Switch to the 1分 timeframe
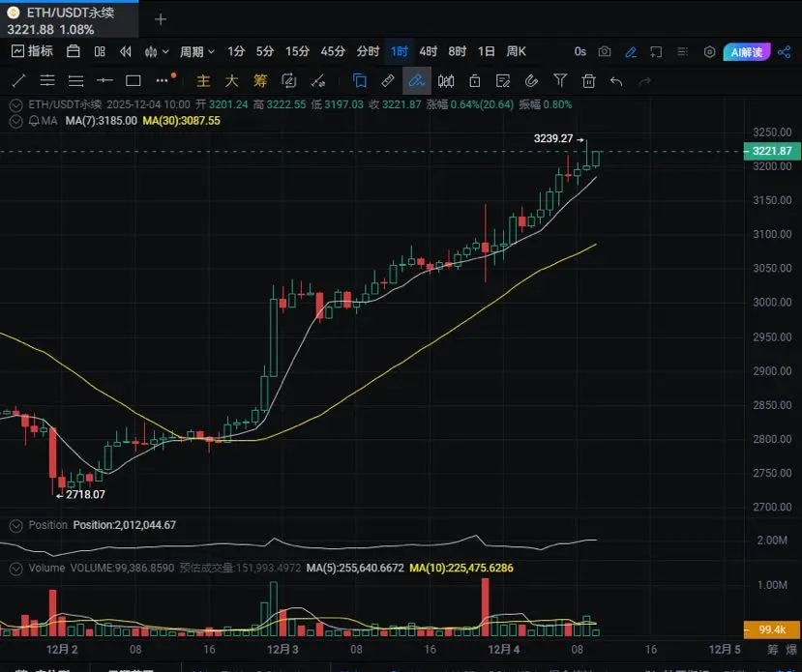This screenshot has width=802, height=672. (236, 51)
